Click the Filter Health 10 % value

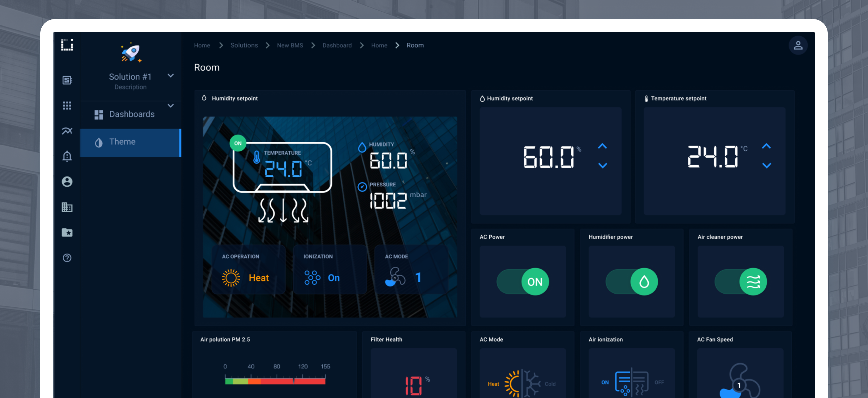414,385
